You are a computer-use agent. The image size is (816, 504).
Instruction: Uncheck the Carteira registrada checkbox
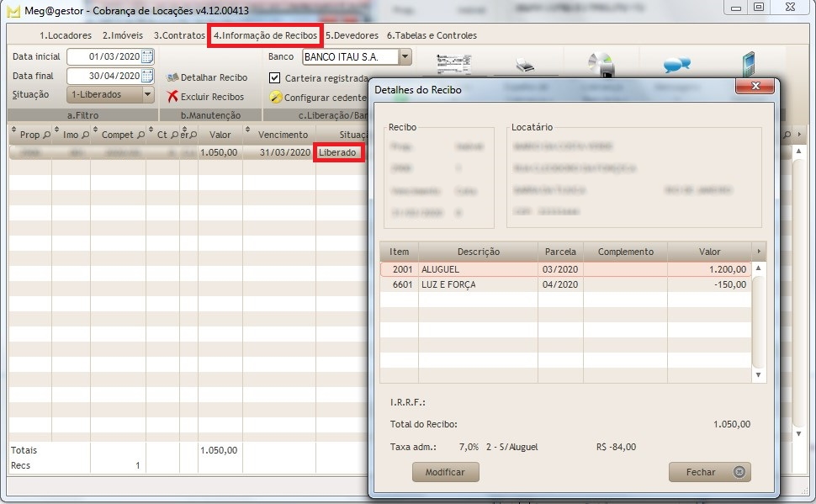[273, 77]
